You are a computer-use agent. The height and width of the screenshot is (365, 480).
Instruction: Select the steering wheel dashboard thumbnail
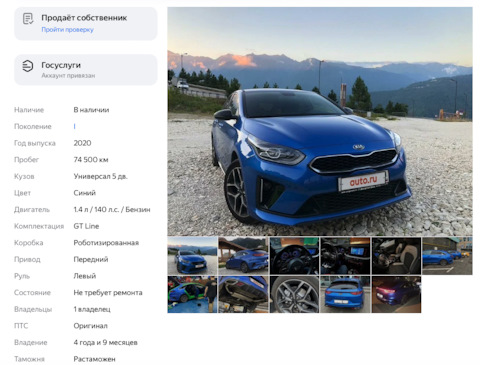tap(294, 256)
